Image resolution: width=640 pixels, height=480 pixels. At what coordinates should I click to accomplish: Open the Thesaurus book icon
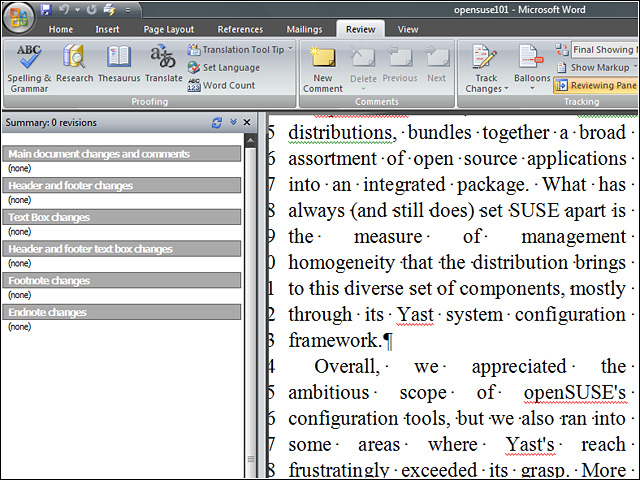pos(119,56)
